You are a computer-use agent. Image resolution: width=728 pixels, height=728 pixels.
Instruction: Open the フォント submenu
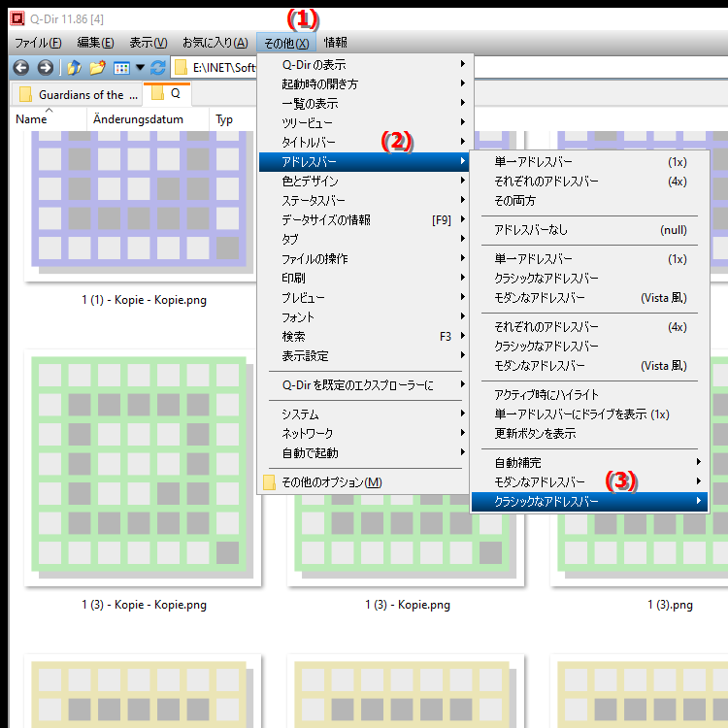(364, 317)
